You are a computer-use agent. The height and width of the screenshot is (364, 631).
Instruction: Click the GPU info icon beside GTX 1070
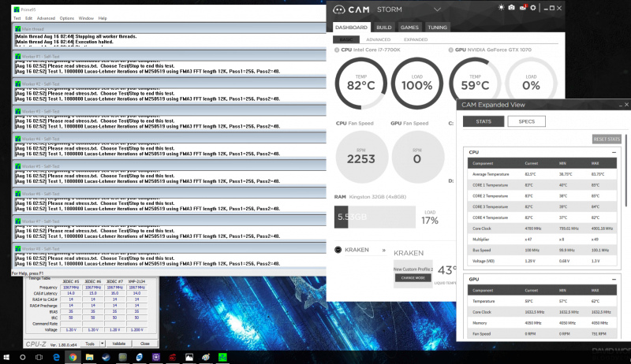tap(450, 50)
